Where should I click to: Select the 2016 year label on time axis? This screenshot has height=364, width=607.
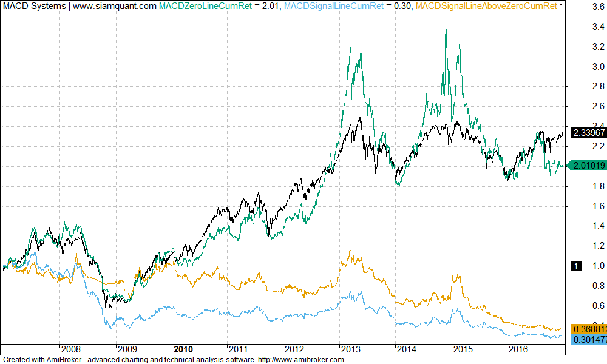click(518, 349)
